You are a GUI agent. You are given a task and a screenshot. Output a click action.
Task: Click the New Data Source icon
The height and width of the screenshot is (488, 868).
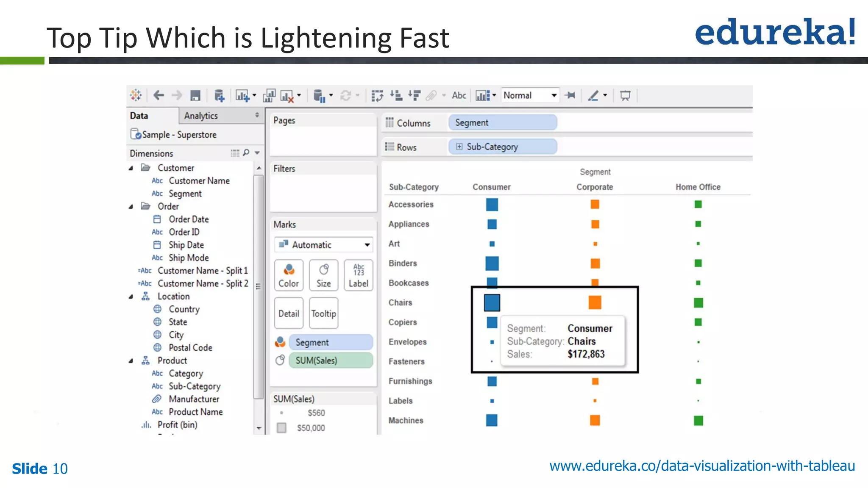click(x=219, y=96)
